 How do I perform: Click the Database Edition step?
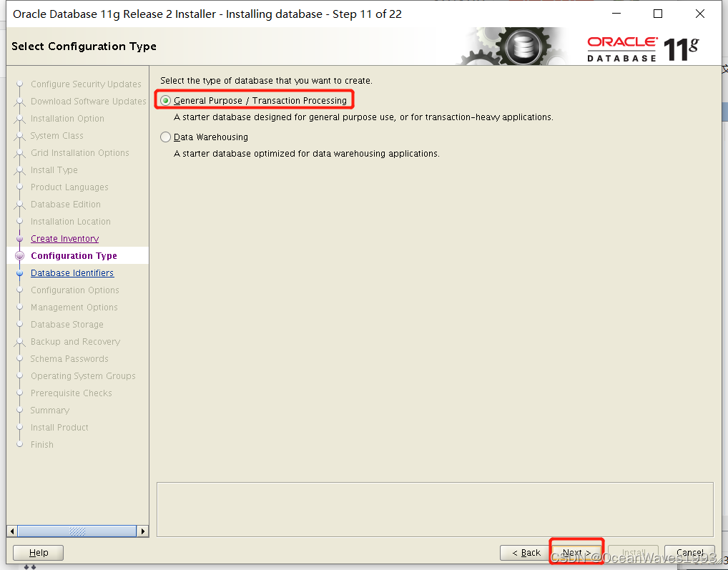pos(66,205)
